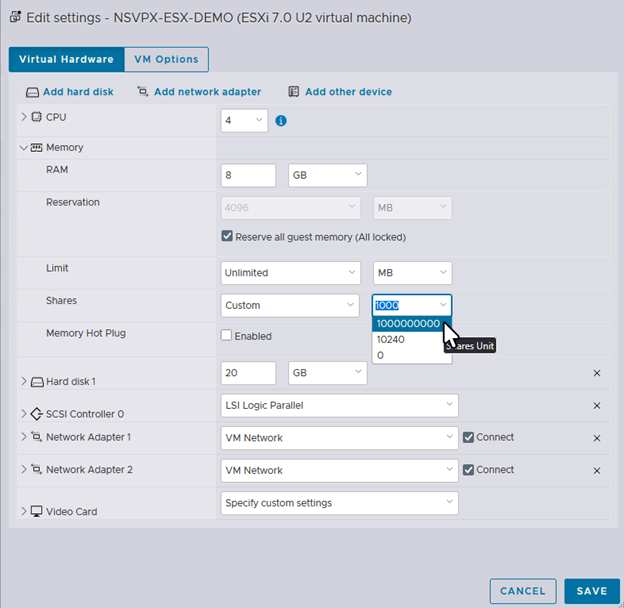Screen dimensions: 624x608
Task: Click the RAM size input field
Action: point(248,175)
